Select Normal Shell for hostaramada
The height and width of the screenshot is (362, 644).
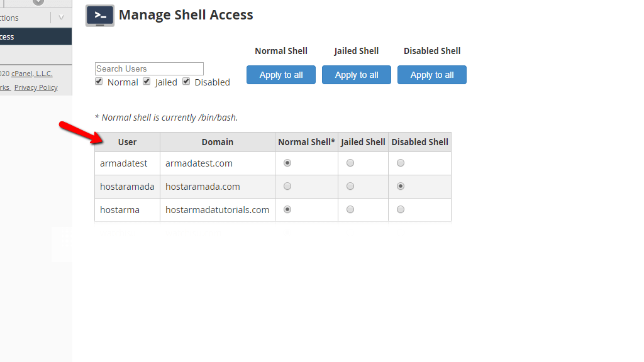287,186
